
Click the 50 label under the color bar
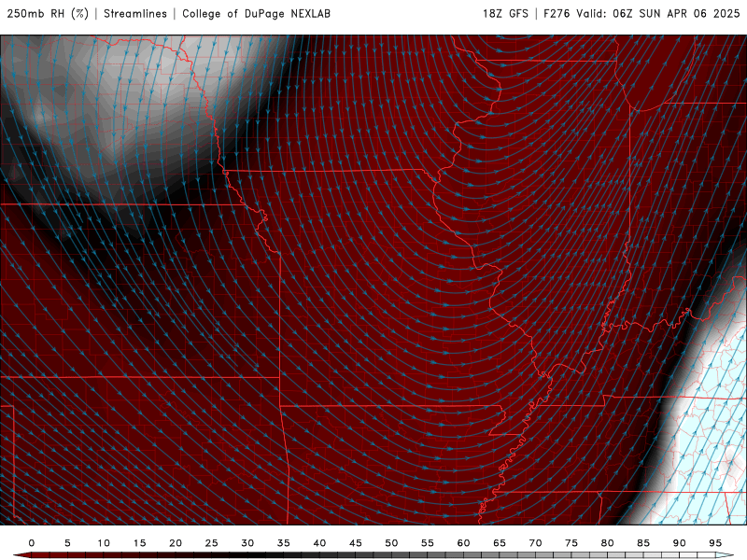pyautogui.click(x=391, y=543)
